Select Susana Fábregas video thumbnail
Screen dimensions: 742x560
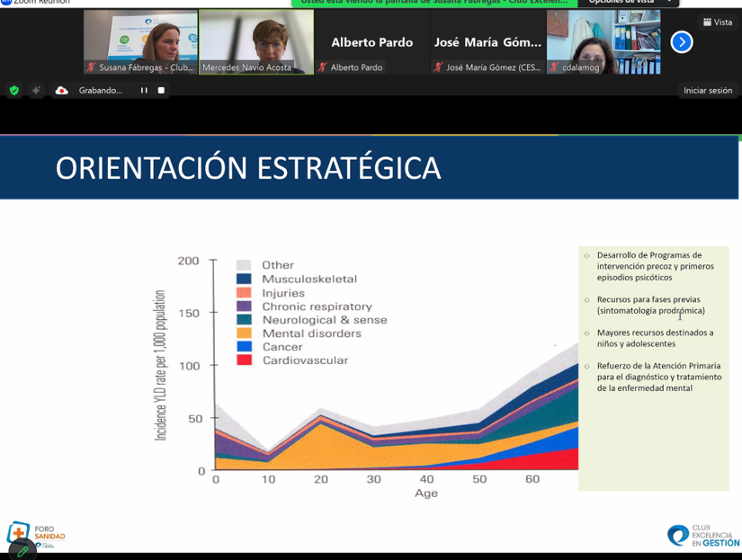140,42
